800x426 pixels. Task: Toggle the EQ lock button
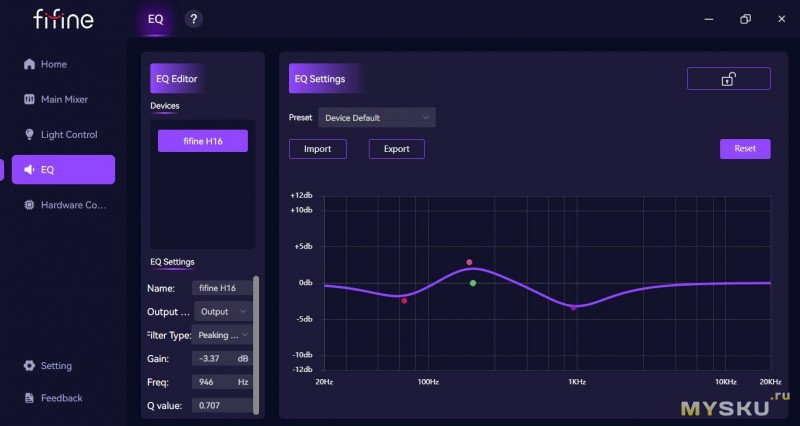pos(728,79)
